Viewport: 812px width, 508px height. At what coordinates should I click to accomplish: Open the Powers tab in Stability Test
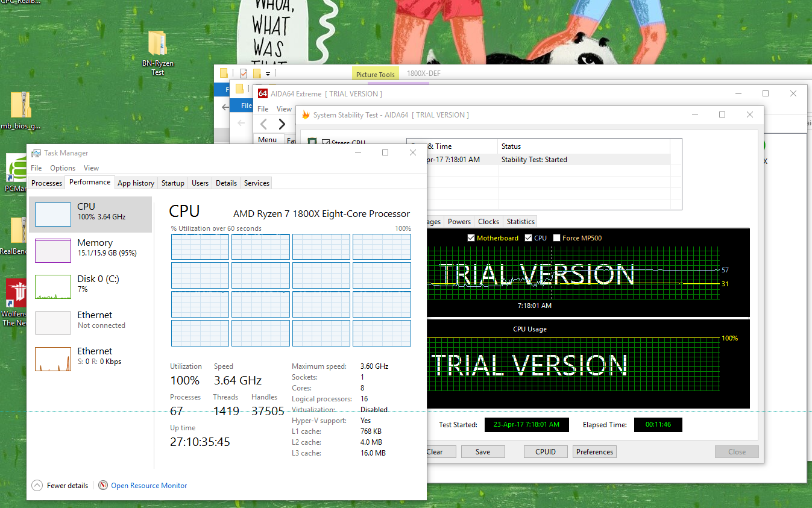[459, 222]
